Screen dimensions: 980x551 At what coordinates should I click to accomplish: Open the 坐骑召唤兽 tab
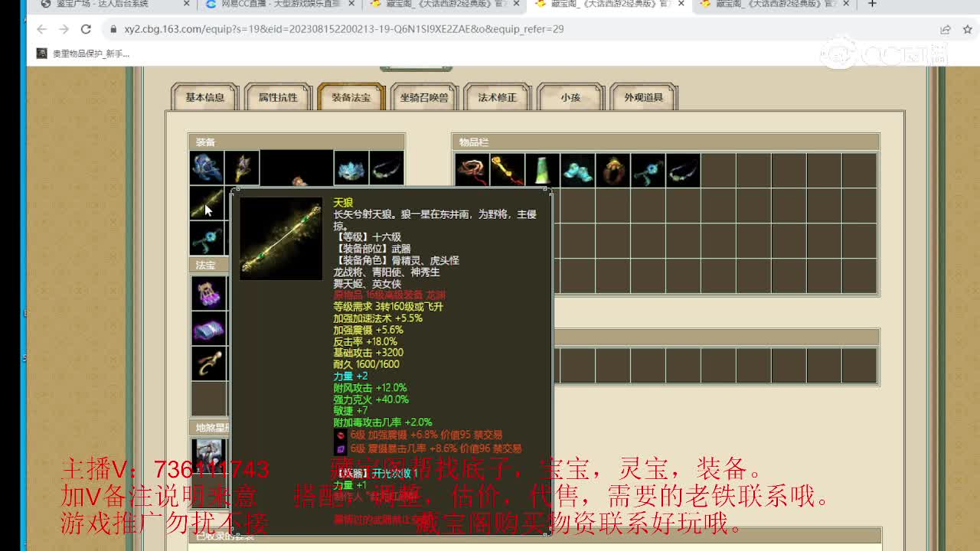pyautogui.click(x=423, y=97)
